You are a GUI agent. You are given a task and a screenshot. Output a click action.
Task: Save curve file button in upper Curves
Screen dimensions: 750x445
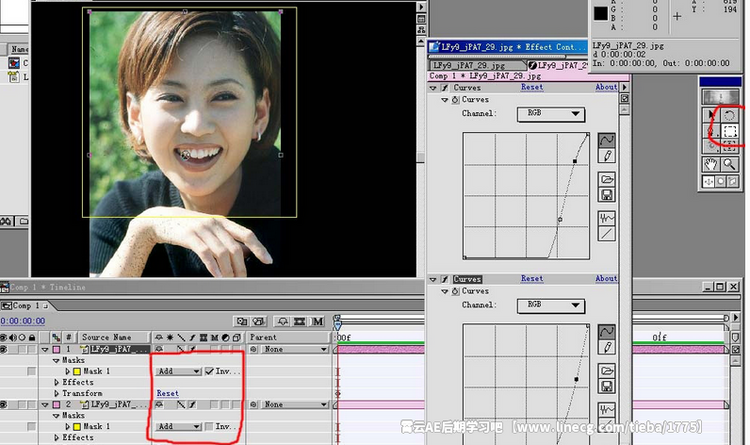(x=607, y=195)
